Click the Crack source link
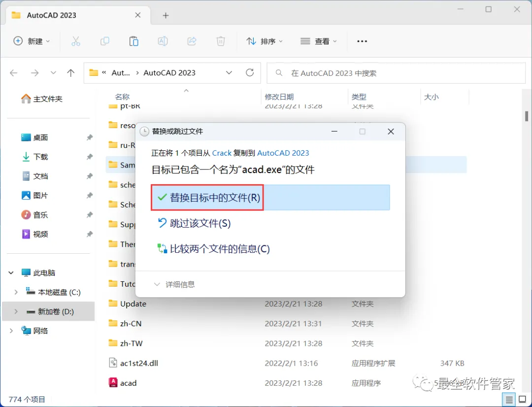This screenshot has width=532, height=407. click(x=222, y=153)
